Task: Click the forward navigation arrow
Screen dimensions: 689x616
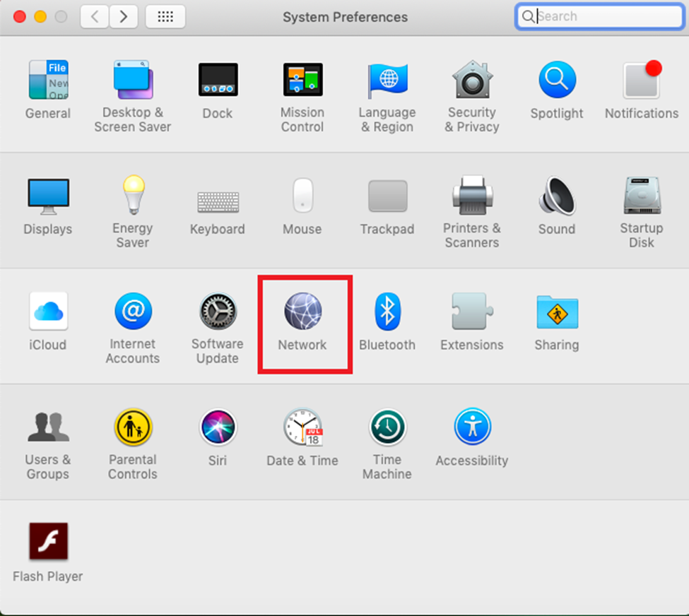Action: (x=123, y=16)
